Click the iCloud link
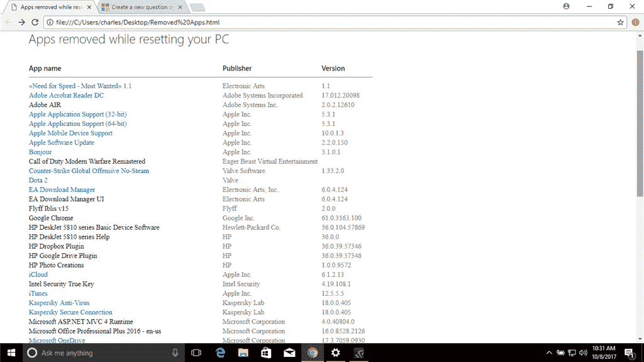644x362 pixels. tap(38, 274)
